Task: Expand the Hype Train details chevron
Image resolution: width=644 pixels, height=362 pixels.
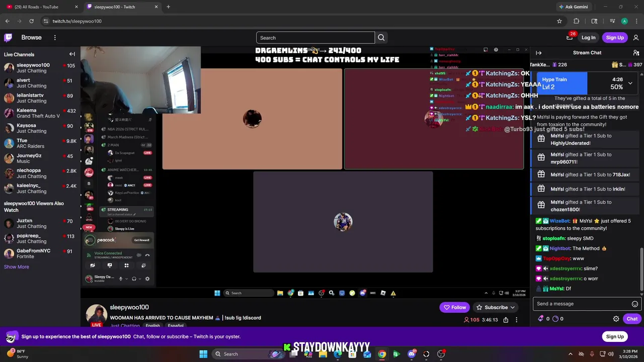Action: (x=630, y=83)
